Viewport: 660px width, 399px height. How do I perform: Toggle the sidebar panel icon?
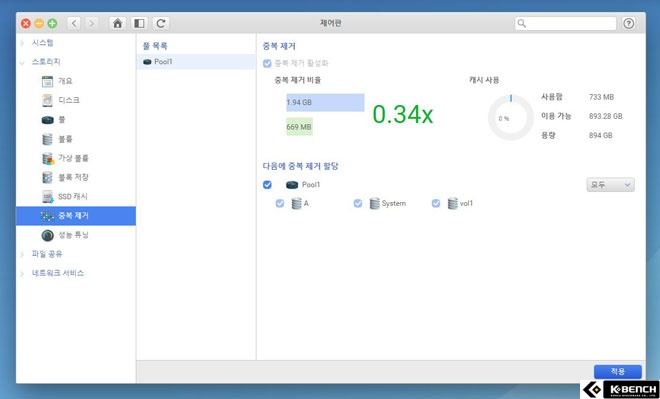139,23
